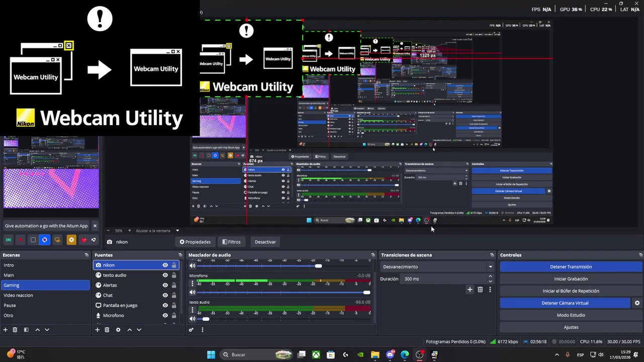The height and width of the screenshot is (362, 644).
Task: Undock the Controles panel
Action: coord(640,255)
